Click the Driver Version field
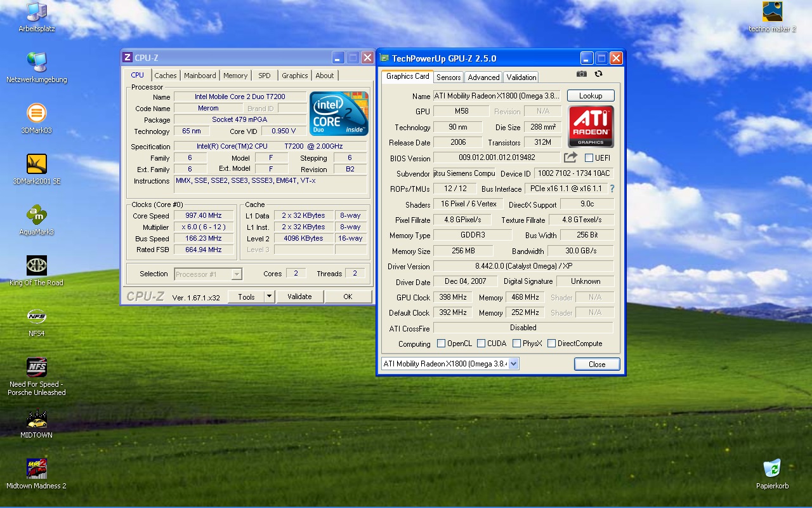Viewport: 812px width, 508px height. tap(523, 266)
